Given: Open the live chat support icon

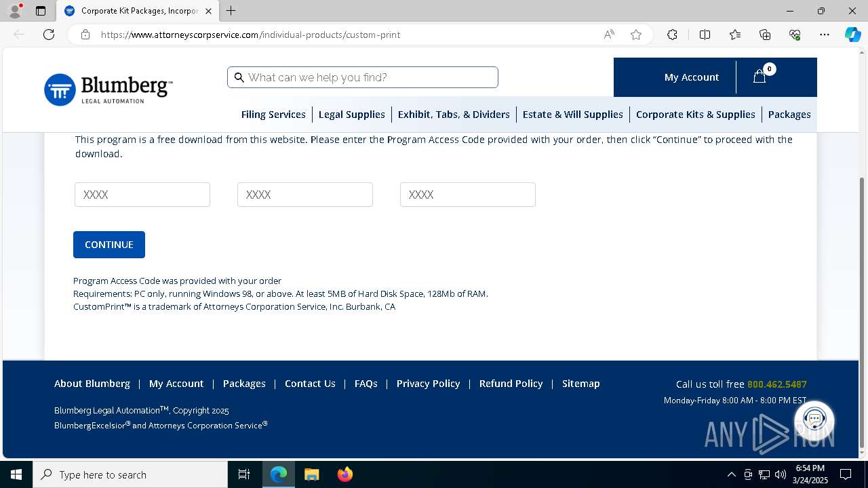Looking at the screenshot, I should click(814, 420).
